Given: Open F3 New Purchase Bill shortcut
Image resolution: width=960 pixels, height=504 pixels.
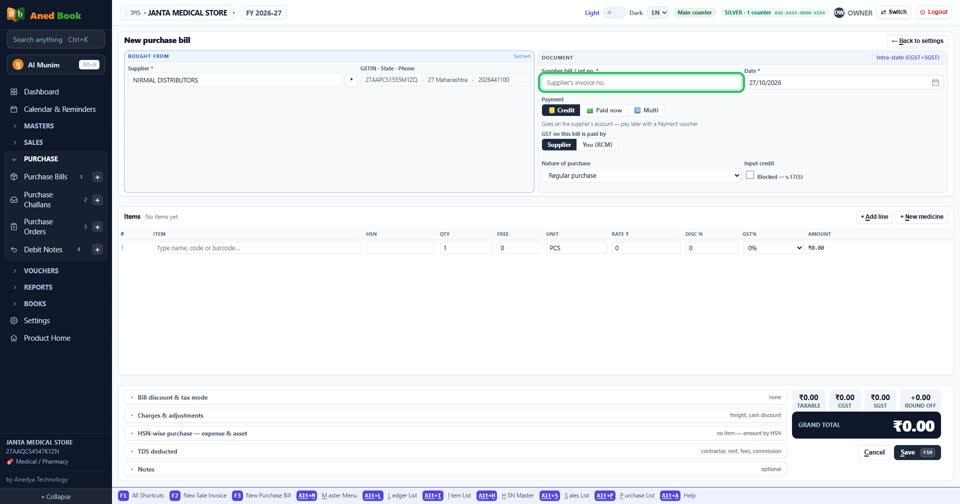Looking at the screenshot, I should pos(262,495).
